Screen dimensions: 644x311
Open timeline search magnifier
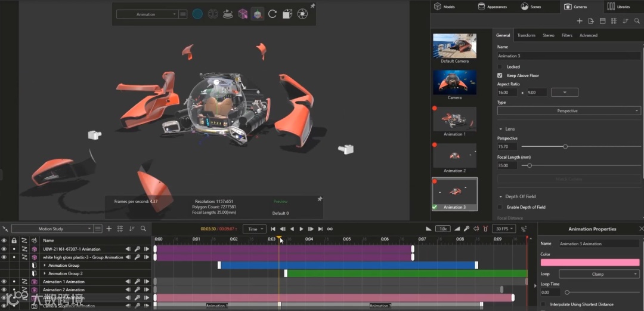click(x=143, y=229)
